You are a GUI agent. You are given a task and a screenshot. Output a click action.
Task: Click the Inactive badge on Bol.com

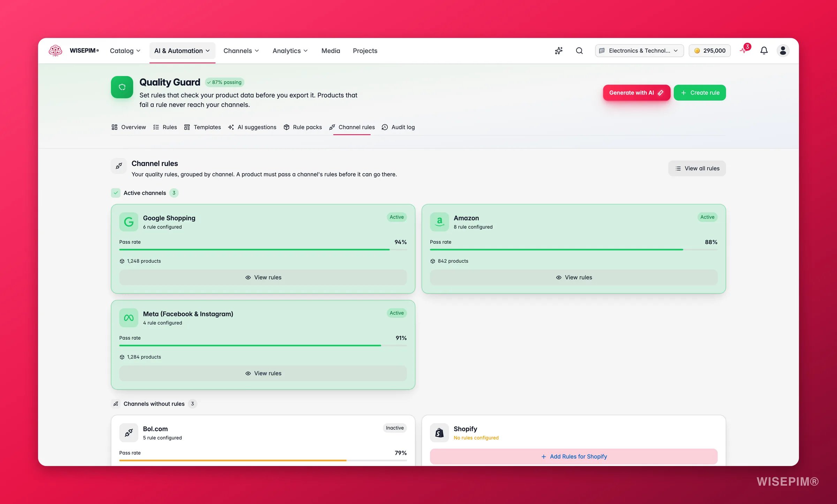pos(395,428)
